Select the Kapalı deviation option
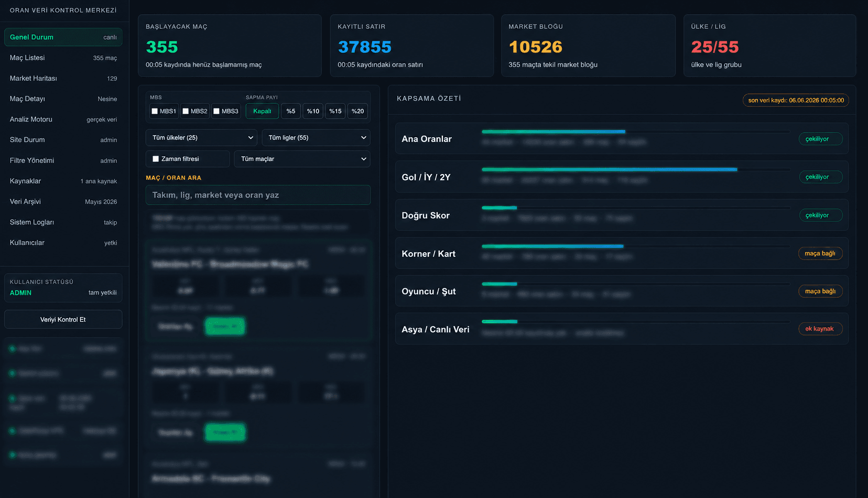Viewport: 868px width, 498px height. click(262, 111)
